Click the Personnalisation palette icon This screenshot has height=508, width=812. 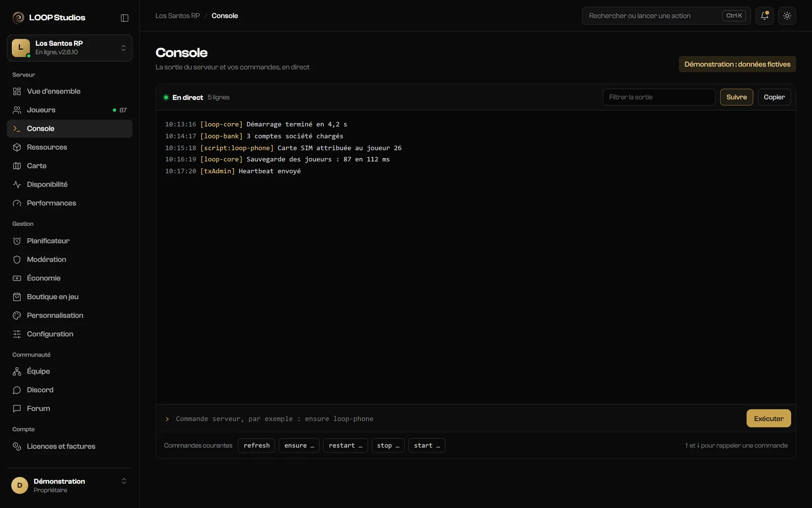17,315
